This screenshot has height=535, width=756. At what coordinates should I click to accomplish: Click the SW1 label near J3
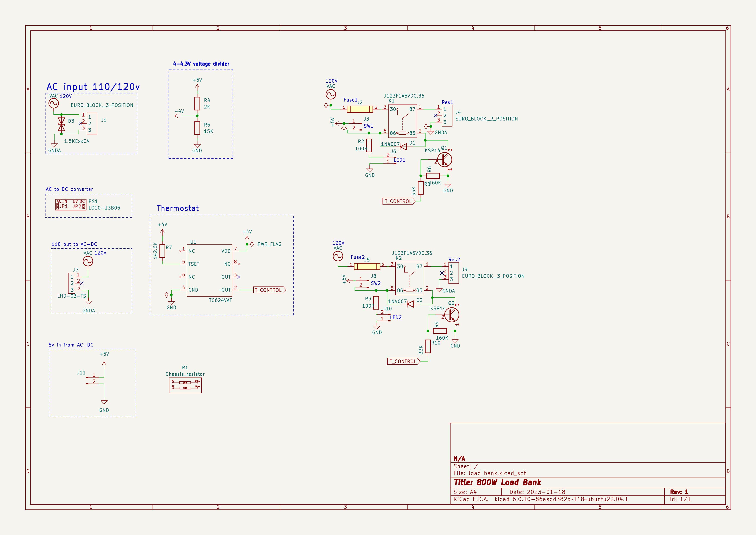tap(368, 126)
